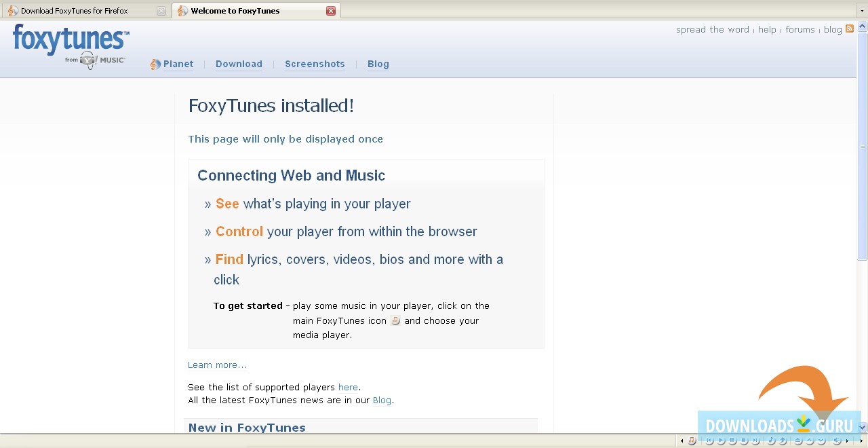
Task: Toggle mute using the speaker icon
Action: (x=836, y=440)
